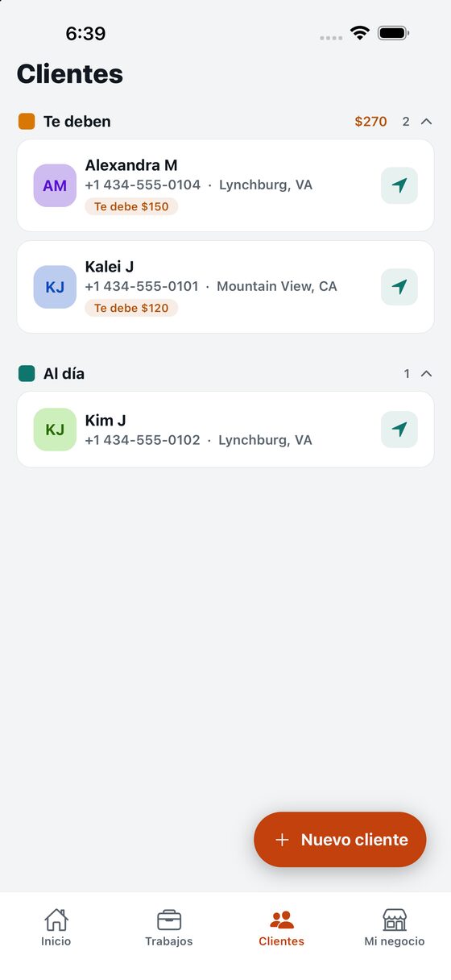Switch to the Trabajos tab
The height and width of the screenshot is (980, 451).
point(169,928)
